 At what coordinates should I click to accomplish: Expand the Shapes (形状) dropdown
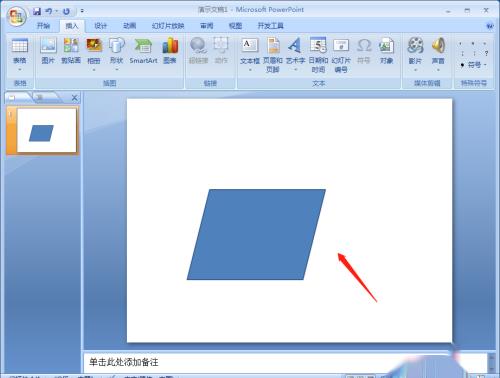[117, 70]
